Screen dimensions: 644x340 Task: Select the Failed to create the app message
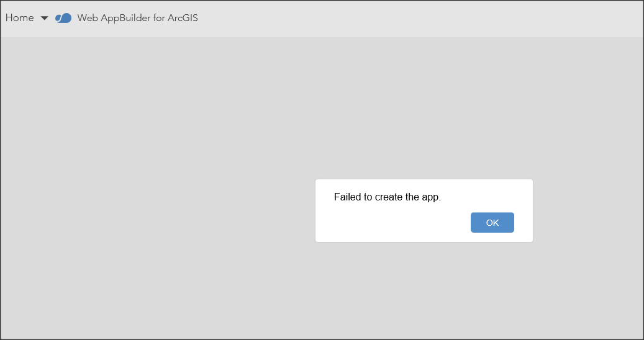click(388, 197)
